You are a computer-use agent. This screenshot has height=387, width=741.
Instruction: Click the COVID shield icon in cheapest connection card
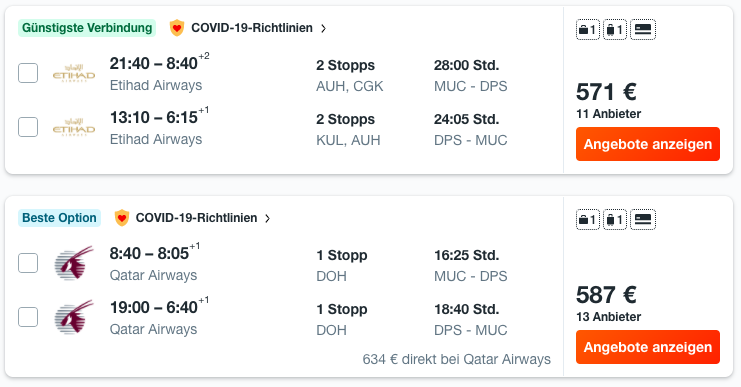[177, 28]
